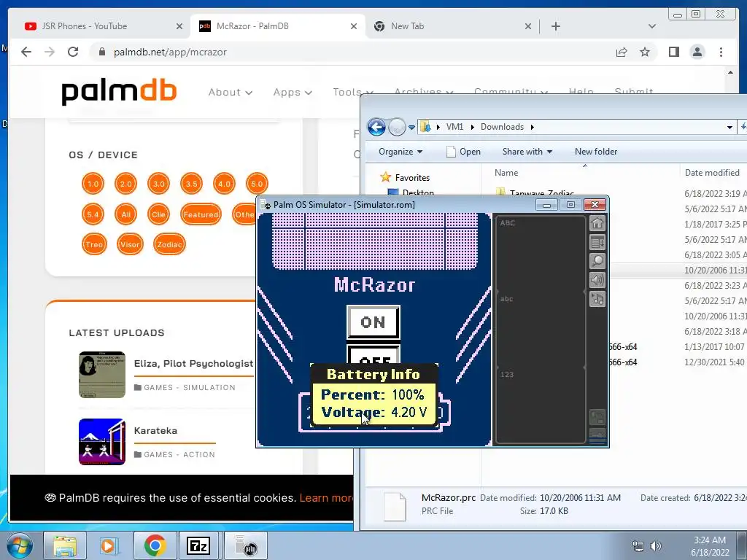Open 7-Zip from the taskbar
747x560 pixels.
click(x=198, y=545)
